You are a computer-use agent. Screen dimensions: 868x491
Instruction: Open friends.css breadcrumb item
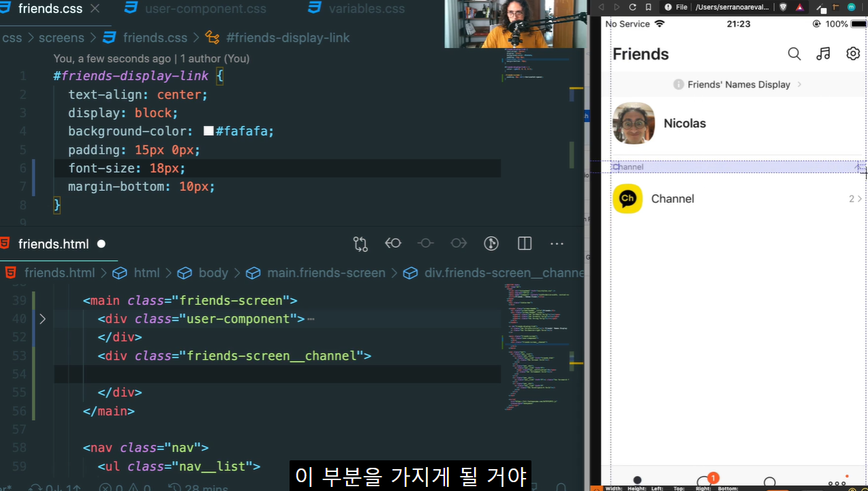pos(155,38)
